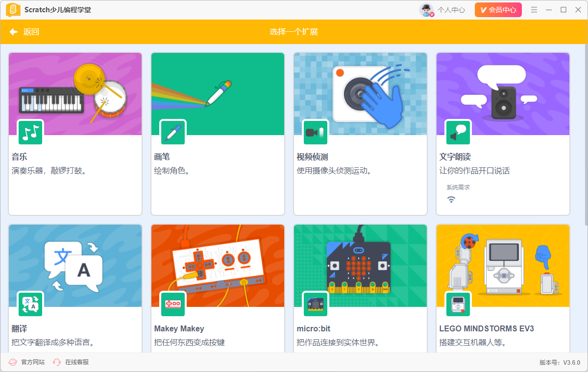Click description 让你的作品开口说话
The width and height of the screenshot is (588, 372).
(475, 171)
